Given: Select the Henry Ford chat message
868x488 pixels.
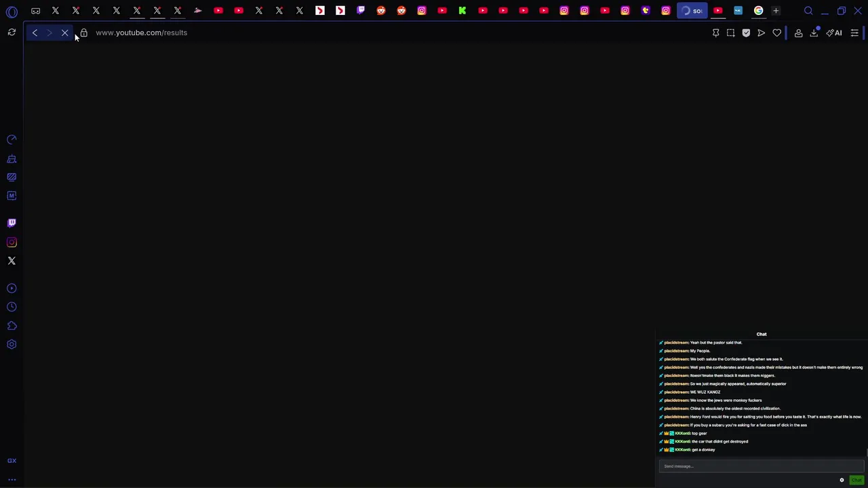Looking at the screenshot, I should [776, 417].
